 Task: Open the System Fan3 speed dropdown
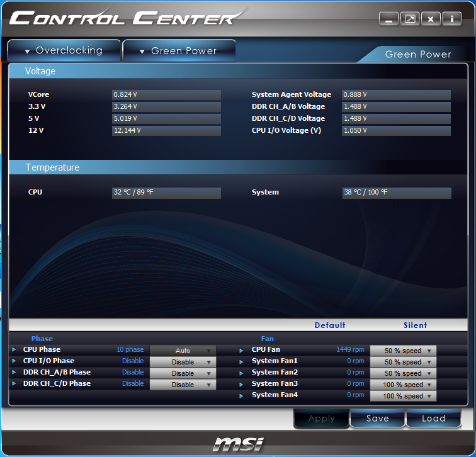click(x=403, y=385)
